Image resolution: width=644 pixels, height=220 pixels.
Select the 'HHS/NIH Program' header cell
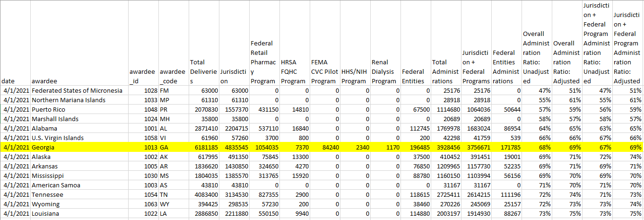355,43
